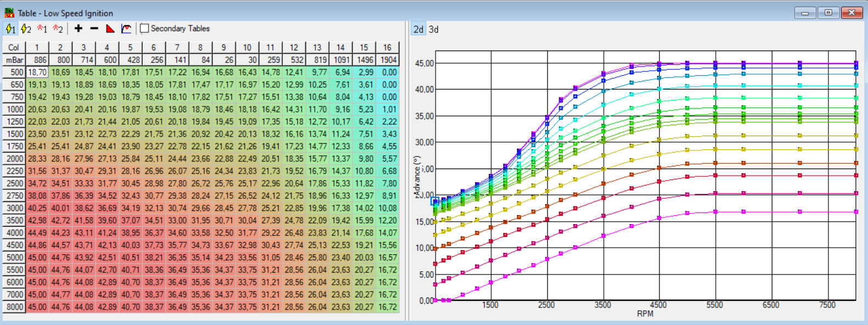This screenshot has height=325, width=868.
Task: Select column header 12
Action: [294, 47]
